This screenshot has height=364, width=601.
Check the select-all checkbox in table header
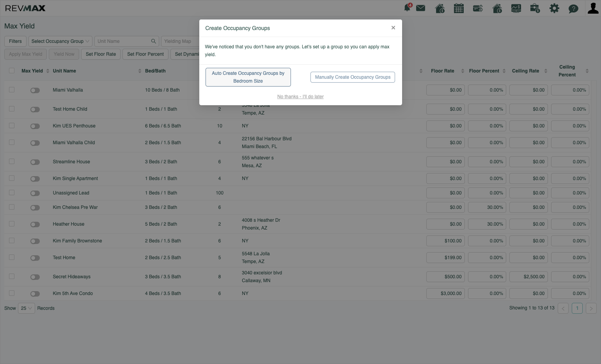(12, 71)
